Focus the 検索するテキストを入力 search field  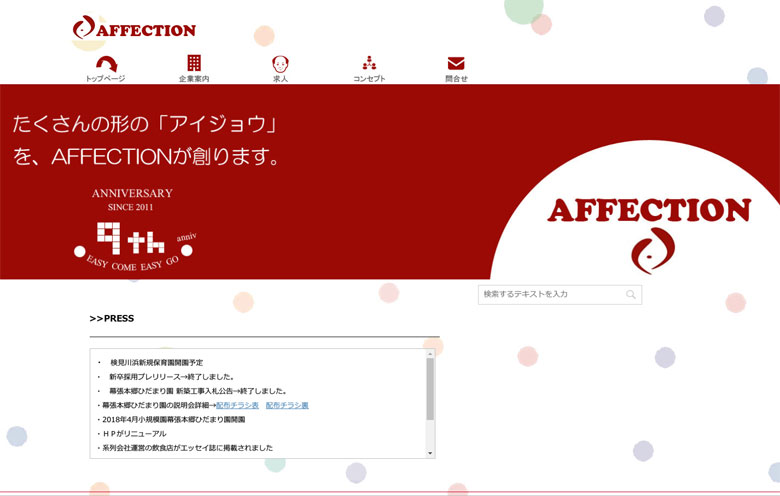(x=552, y=294)
